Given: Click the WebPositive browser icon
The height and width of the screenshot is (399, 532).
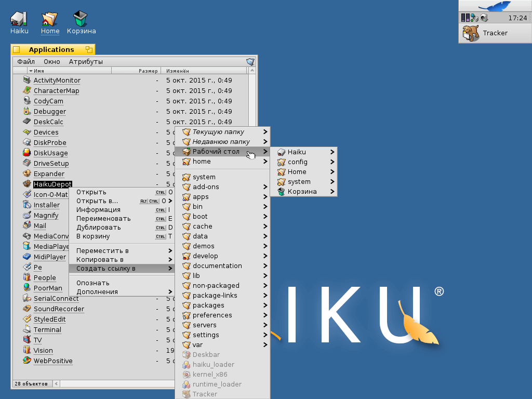Looking at the screenshot, I should point(27,361).
